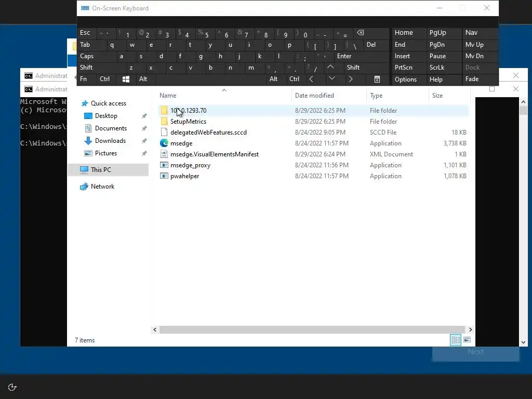Select msedge.VisualElementsManifest XML document
532x399 pixels.
coord(215,154)
